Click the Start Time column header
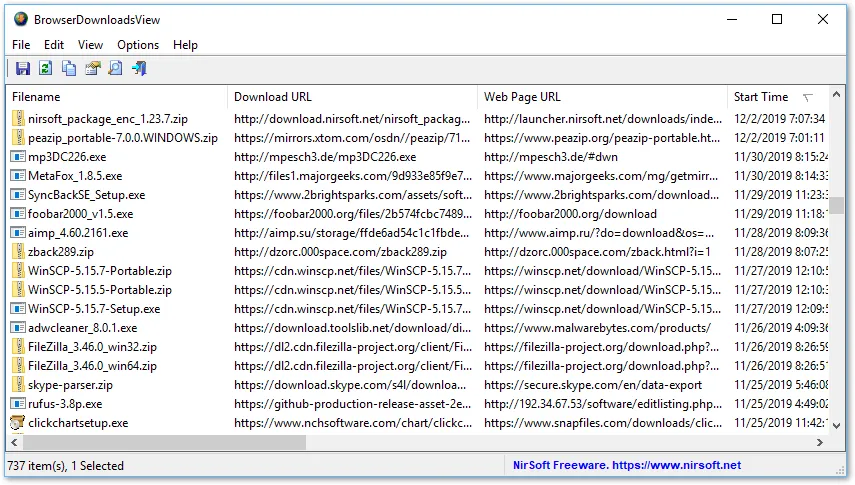Screen dimensions: 855x485 pos(778,97)
